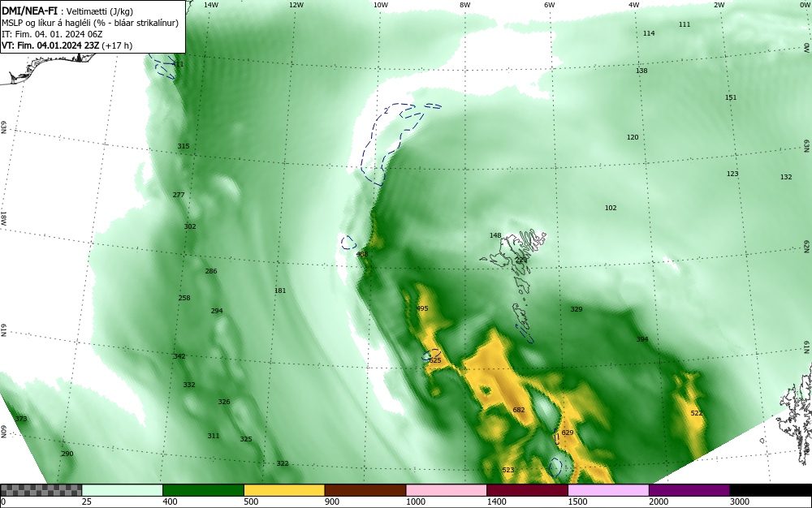The width and height of the screenshot is (812, 508).
Task: Click the 220 value on the islands
Action: click(520, 260)
